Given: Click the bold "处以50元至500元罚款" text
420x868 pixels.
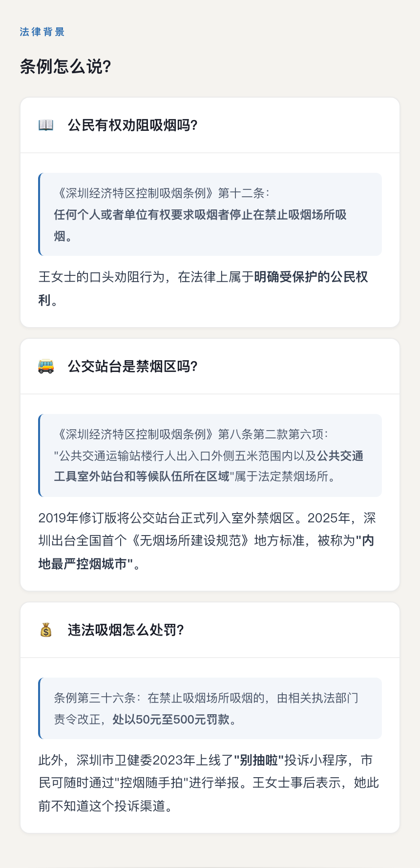Looking at the screenshot, I should (x=171, y=720).
